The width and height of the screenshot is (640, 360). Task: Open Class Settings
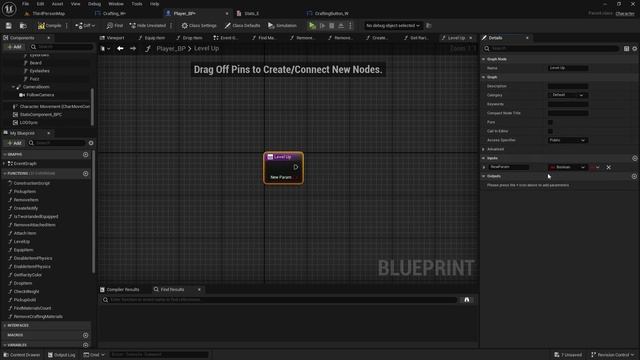click(x=199, y=26)
